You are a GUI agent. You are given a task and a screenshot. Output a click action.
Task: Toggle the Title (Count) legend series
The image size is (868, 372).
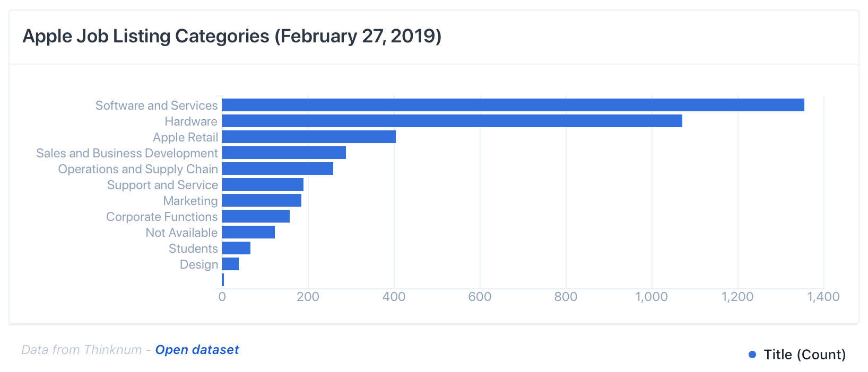click(x=804, y=355)
